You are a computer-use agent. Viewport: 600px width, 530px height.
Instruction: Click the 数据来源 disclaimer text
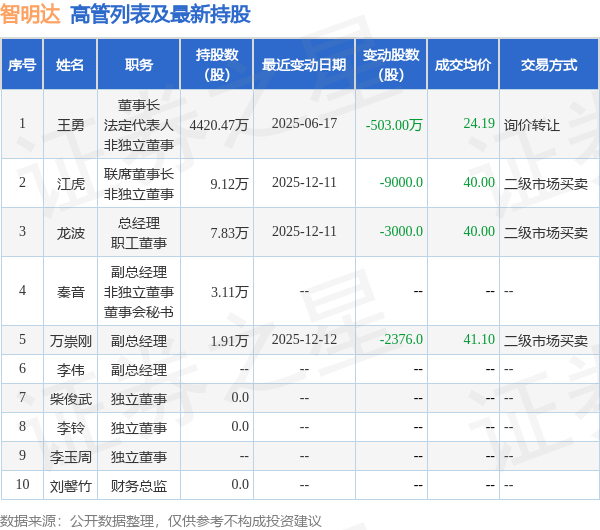161,521
